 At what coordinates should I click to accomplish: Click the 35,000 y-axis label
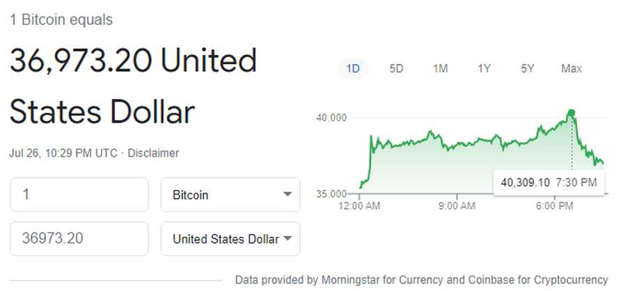pyautogui.click(x=331, y=193)
